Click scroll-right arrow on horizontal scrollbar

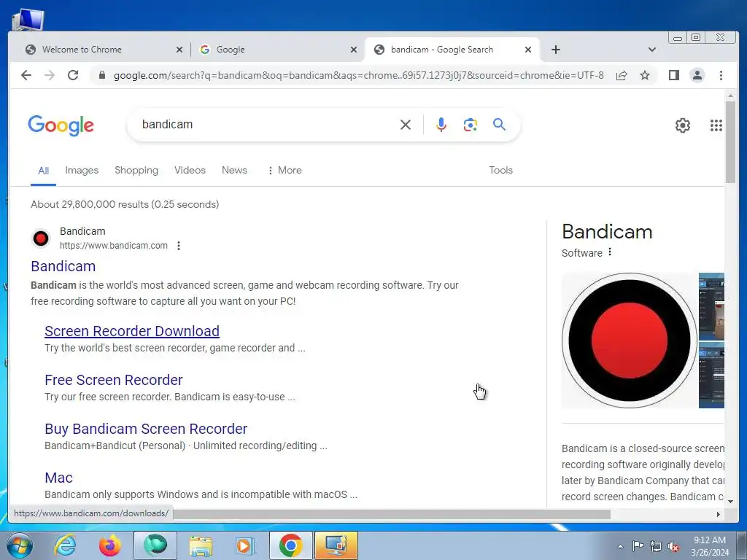(719, 514)
